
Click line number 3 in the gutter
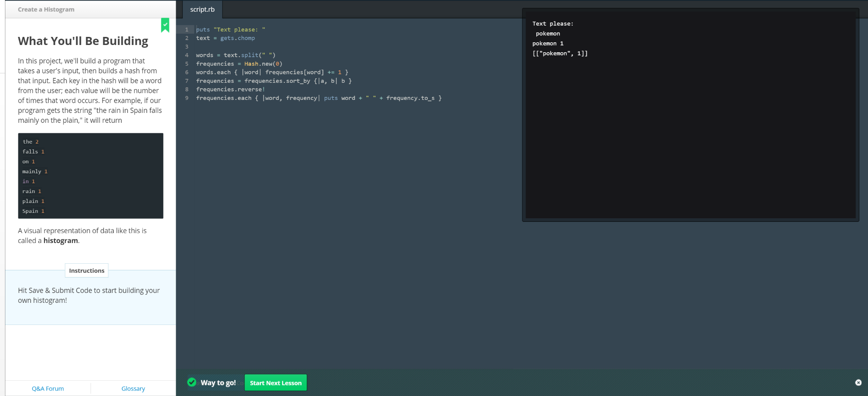pyautogui.click(x=187, y=47)
